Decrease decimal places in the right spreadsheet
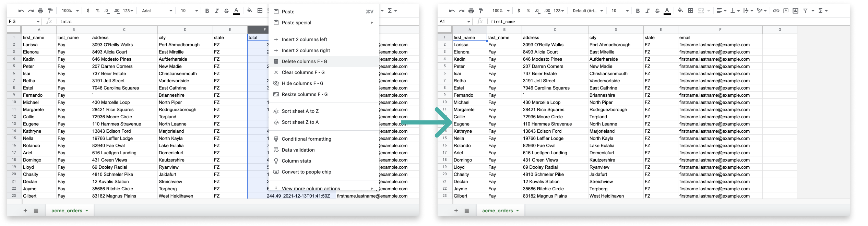 coord(538,11)
